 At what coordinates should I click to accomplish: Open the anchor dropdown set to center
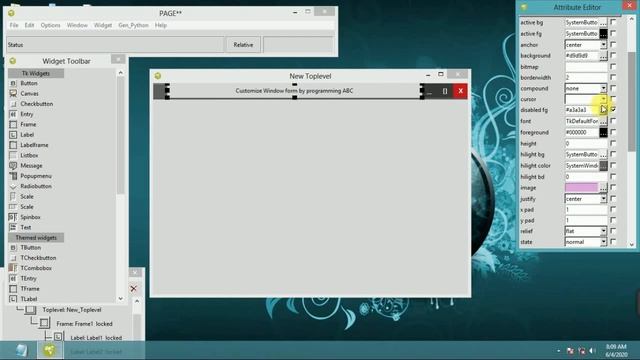(x=586, y=44)
